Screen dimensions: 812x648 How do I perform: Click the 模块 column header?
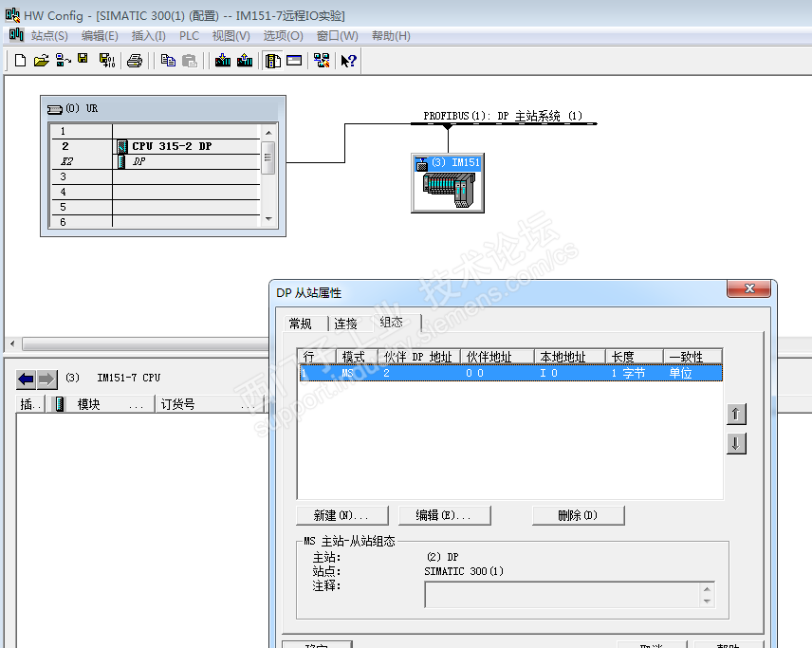point(112,404)
